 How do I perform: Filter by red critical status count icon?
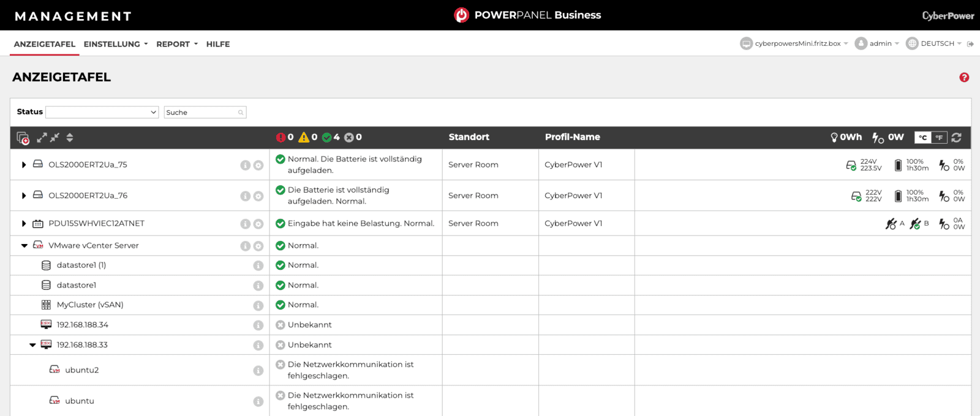click(x=281, y=137)
